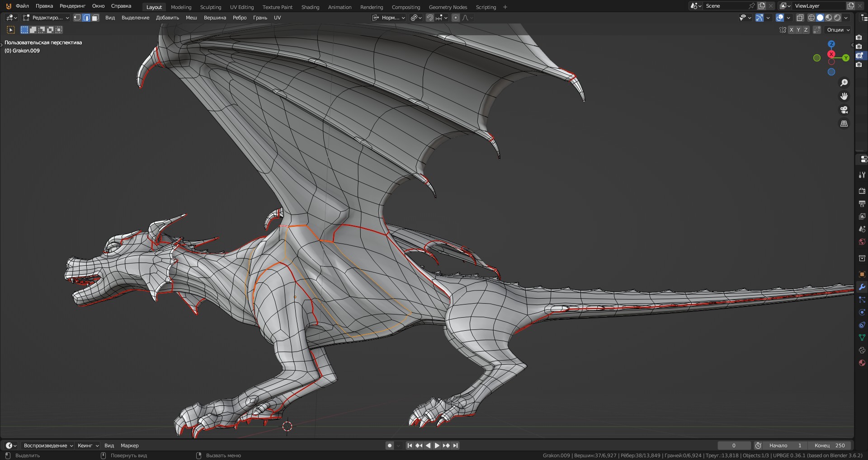This screenshot has width=868, height=460.
Task: Click the green Y axis gizmo
Action: [x=845, y=58]
